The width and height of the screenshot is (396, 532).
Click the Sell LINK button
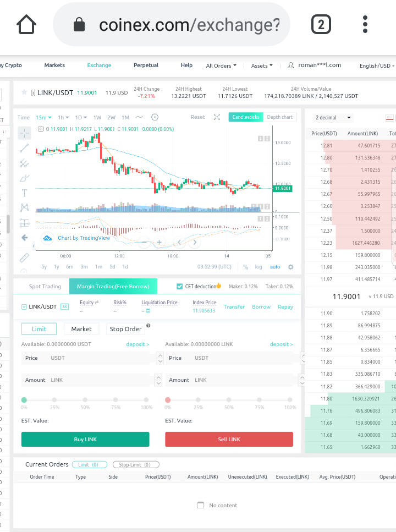[229, 440]
